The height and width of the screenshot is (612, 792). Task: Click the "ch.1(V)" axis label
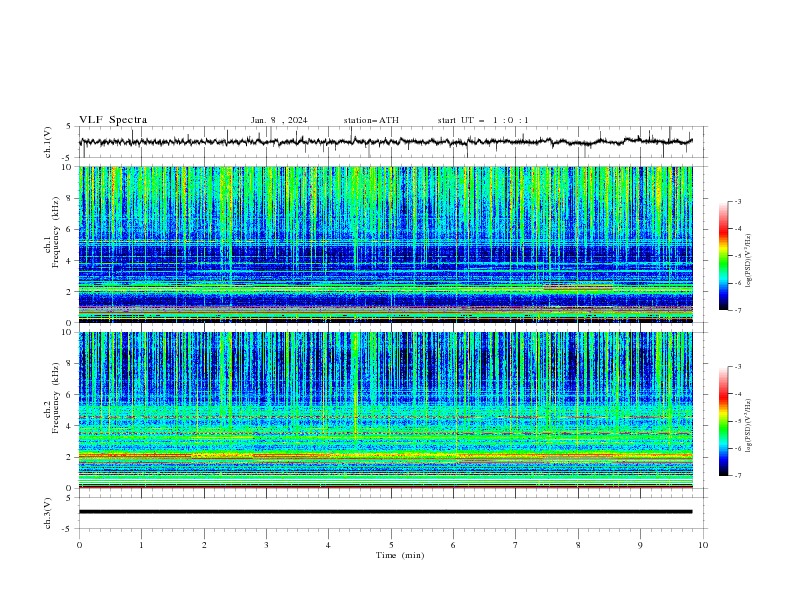[48, 142]
